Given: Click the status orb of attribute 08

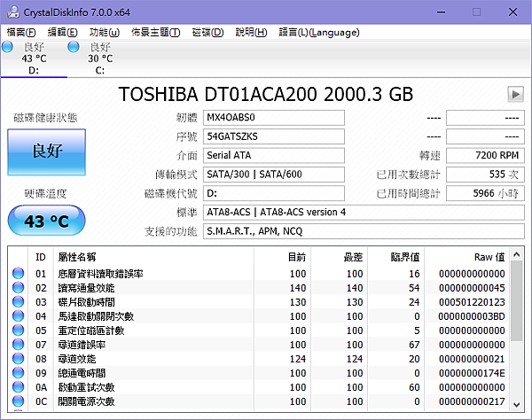Looking at the screenshot, I should tap(18, 359).
